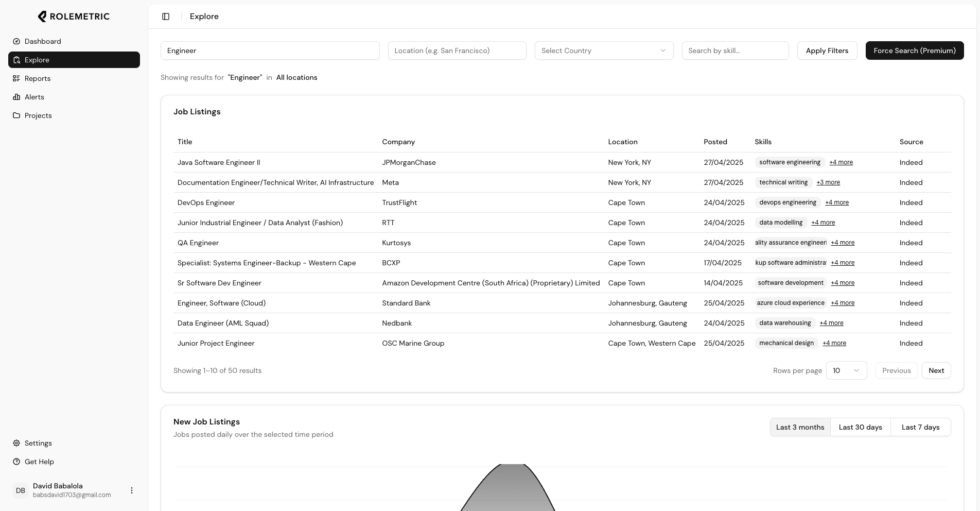Click the Alerts chart icon
Image resolution: width=980 pixels, height=511 pixels.
point(16,97)
